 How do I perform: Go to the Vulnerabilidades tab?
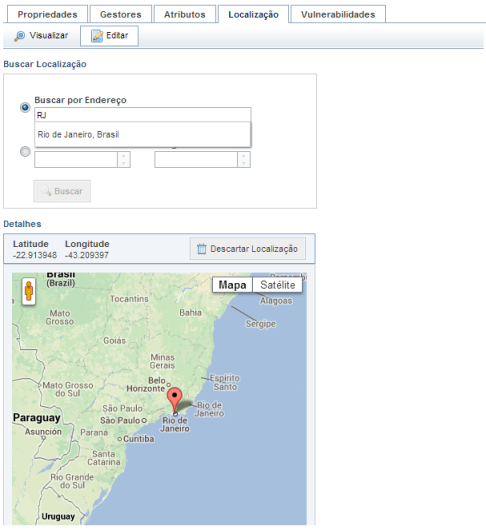pos(338,15)
